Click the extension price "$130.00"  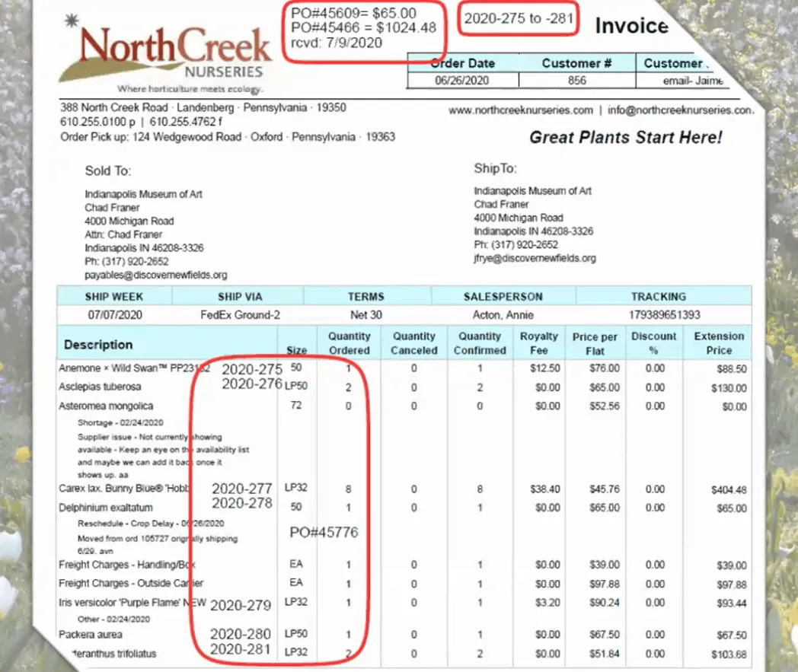(x=729, y=389)
